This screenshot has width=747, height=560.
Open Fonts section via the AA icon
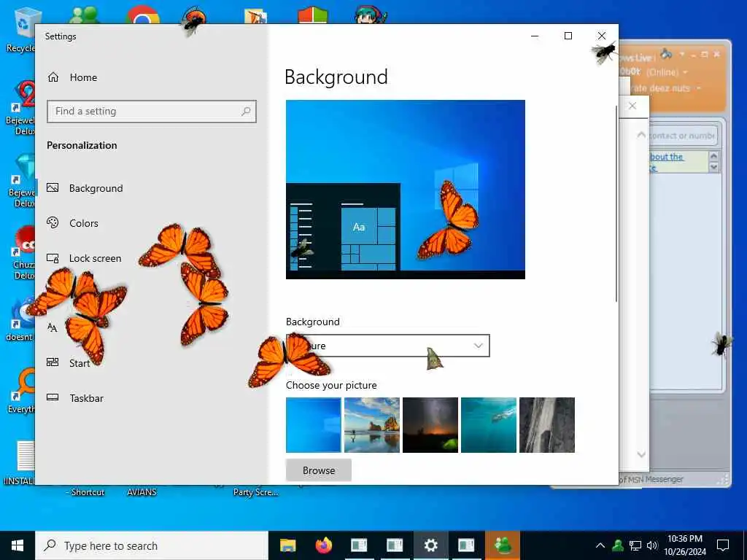click(x=53, y=327)
